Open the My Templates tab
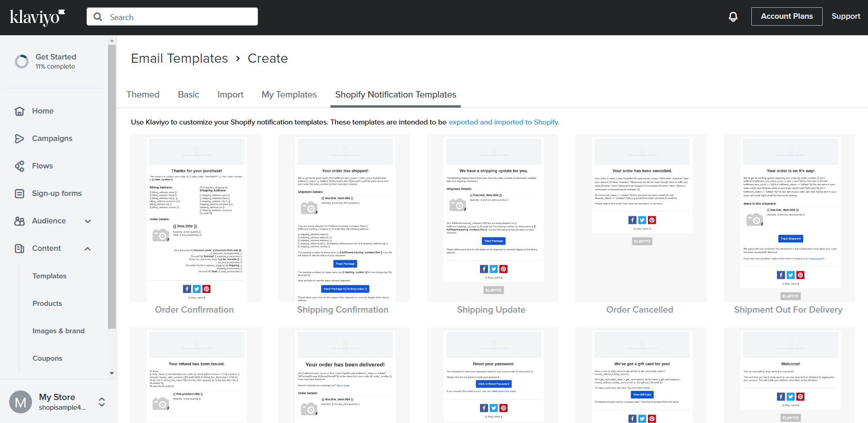 pyautogui.click(x=289, y=95)
